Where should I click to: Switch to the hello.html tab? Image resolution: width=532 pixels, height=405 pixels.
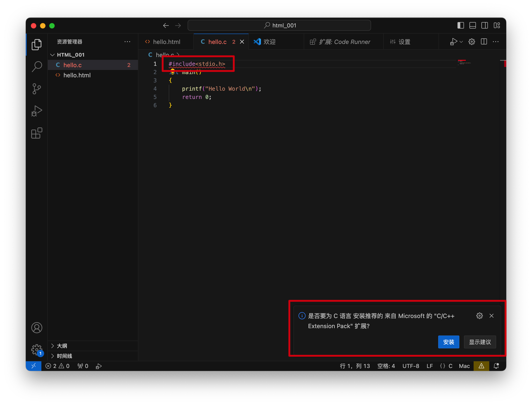[166, 42]
